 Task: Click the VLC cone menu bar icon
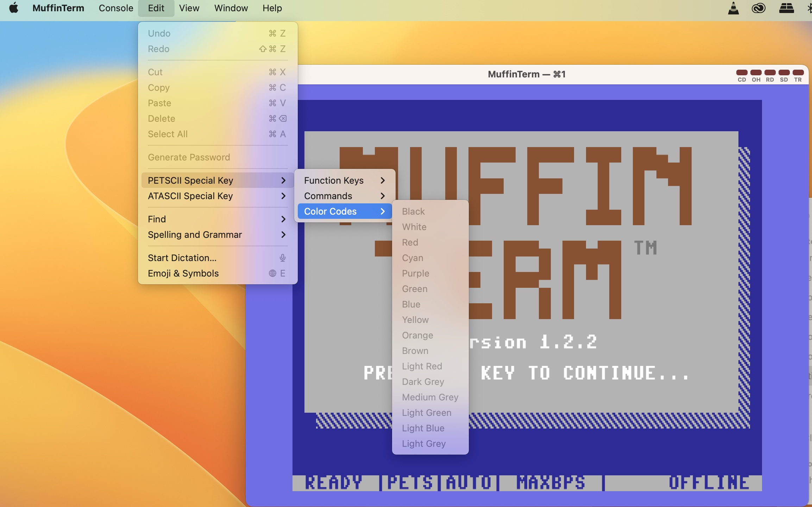(x=733, y=8)
